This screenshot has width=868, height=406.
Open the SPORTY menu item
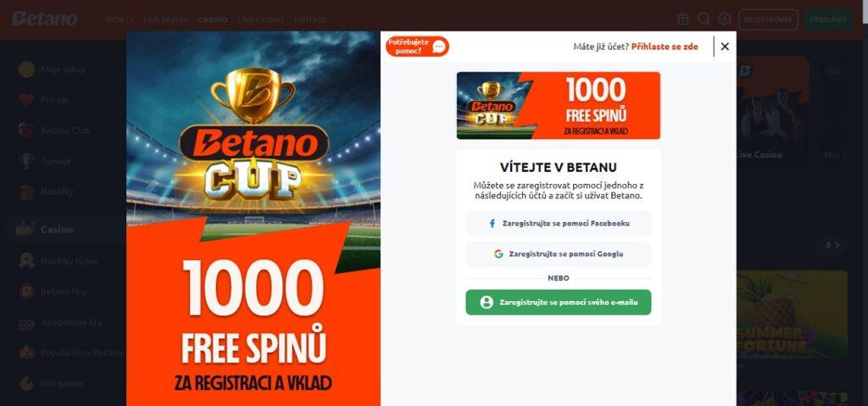119,19
